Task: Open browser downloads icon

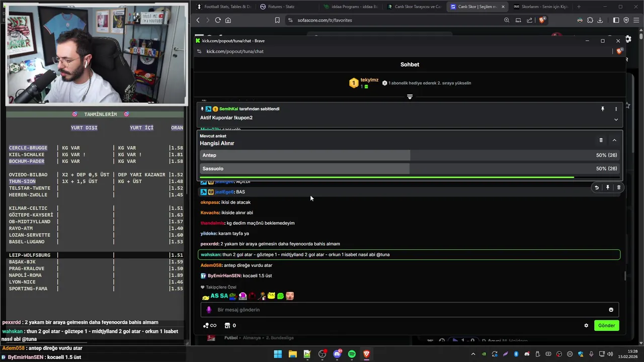Action: (600, 20)
